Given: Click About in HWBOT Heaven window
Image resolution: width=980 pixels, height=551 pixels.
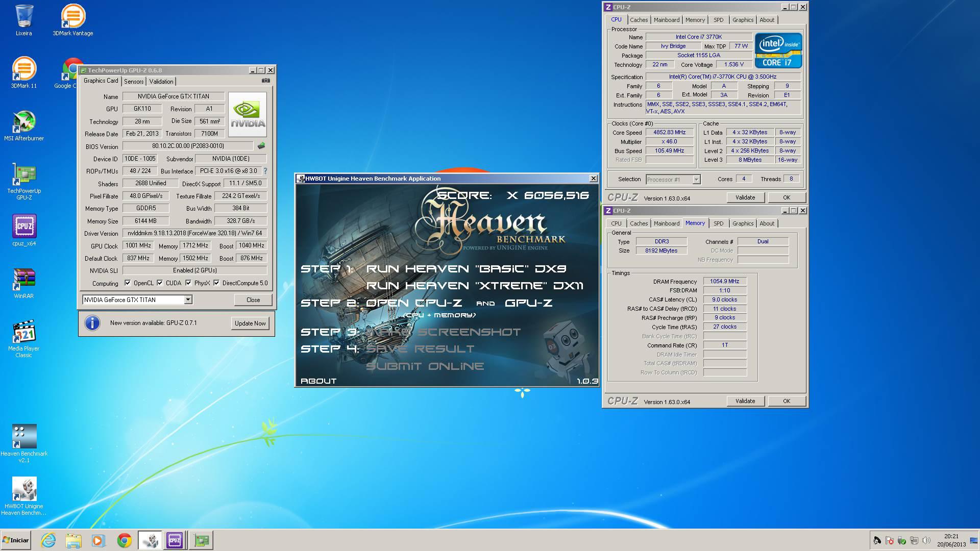Looking at the screenshot, I should point(318,381).
